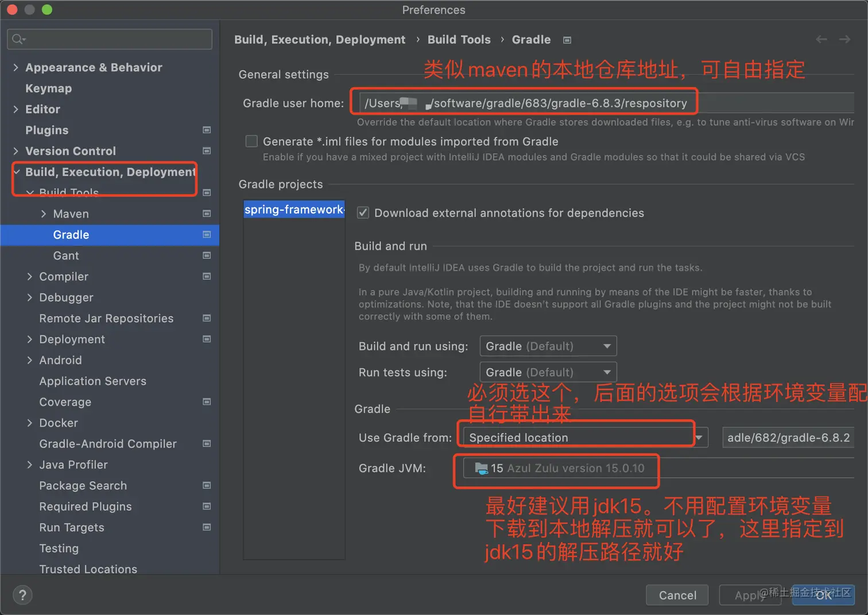Click the search magnifier icon in settings
Image resolution: width=868 pixels, height=615 pixels.
click(18, 39)
